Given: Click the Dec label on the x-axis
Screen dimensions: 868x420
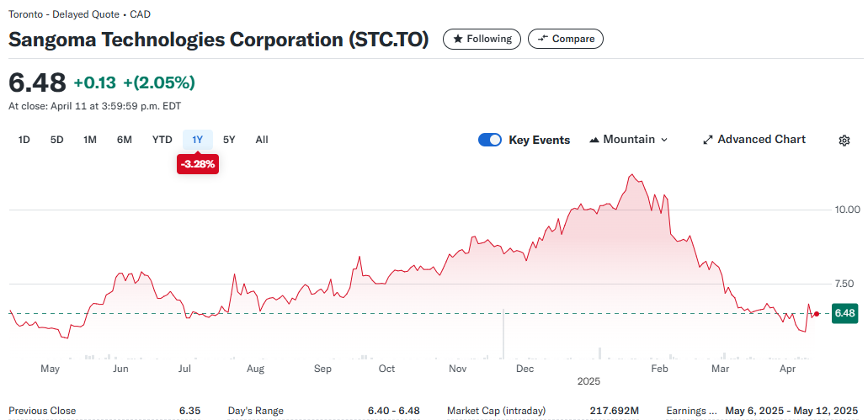Looking at the screenshot, I should [525, 369].
